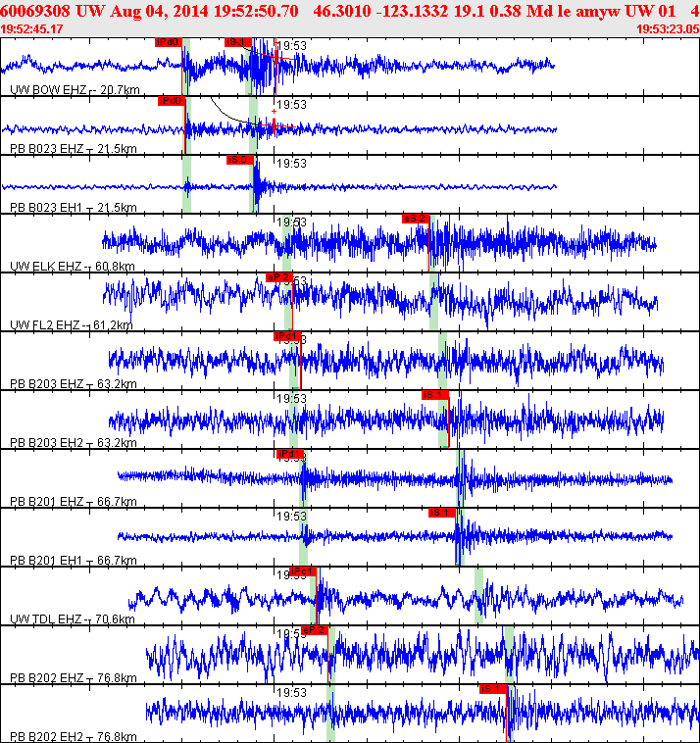
Task: Select the iS 0 pick flag on B023 EH1
Action: [240, 160]
